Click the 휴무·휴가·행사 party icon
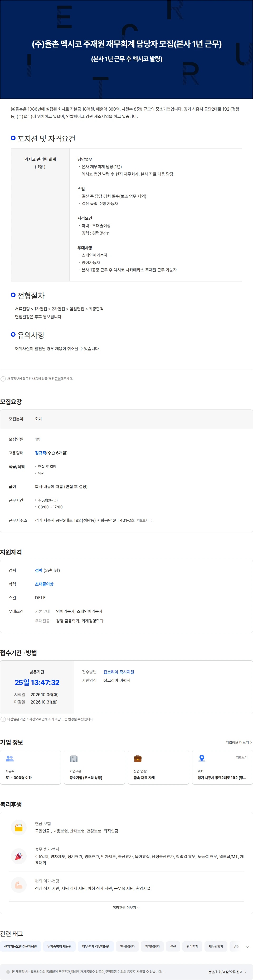Viewport: 253px width, 980px height. pyautogui.click(x=19, y=856)
